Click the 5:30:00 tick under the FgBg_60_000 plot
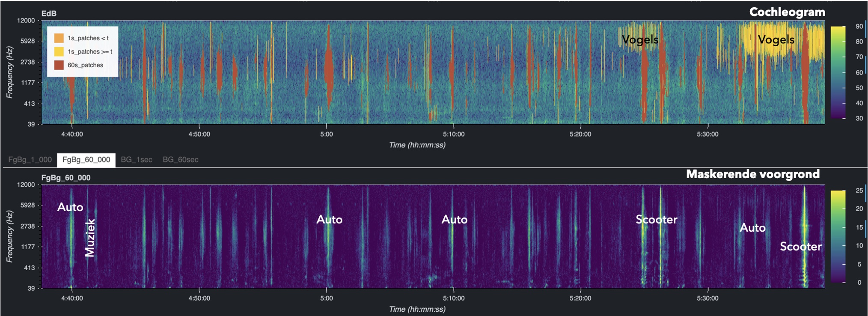This screenshot has width=868, height=316. [x=707, y=298]
